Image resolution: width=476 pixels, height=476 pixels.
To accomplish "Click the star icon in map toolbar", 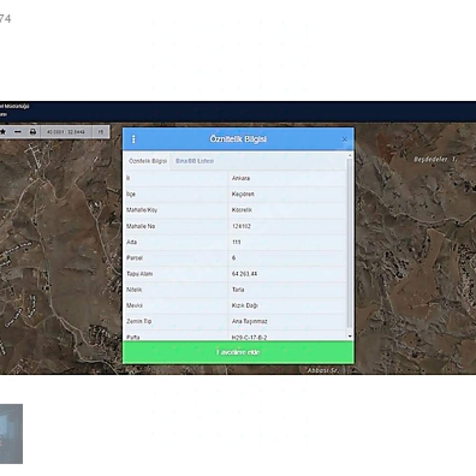I will point(3,132).
